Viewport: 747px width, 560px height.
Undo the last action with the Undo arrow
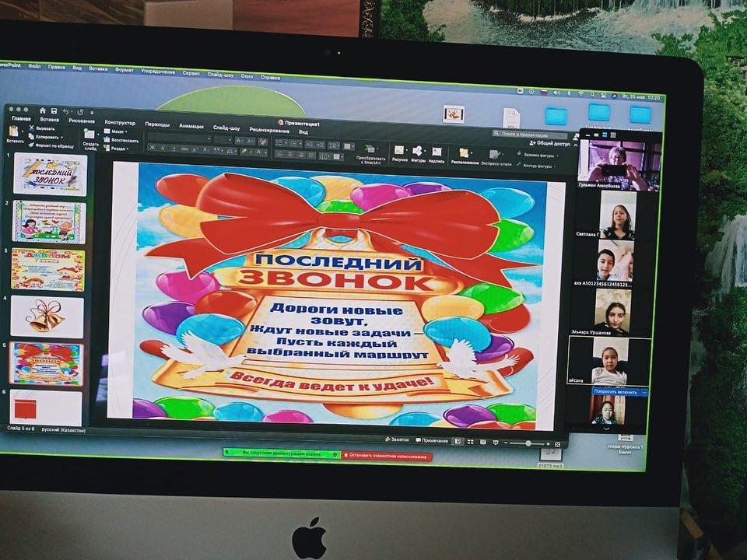(67, 111)
